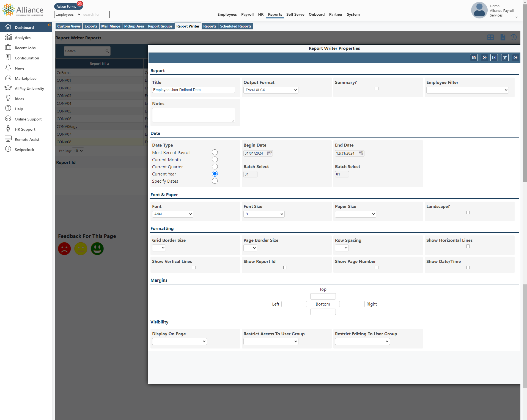Toggle the Summary? checkbox
This screenshot has width=527, height=420.
377,89
